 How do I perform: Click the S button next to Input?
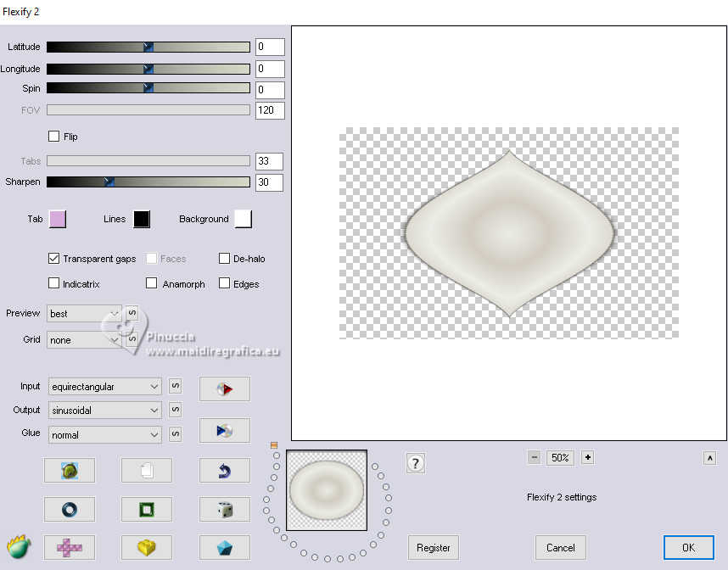[175, 386]
